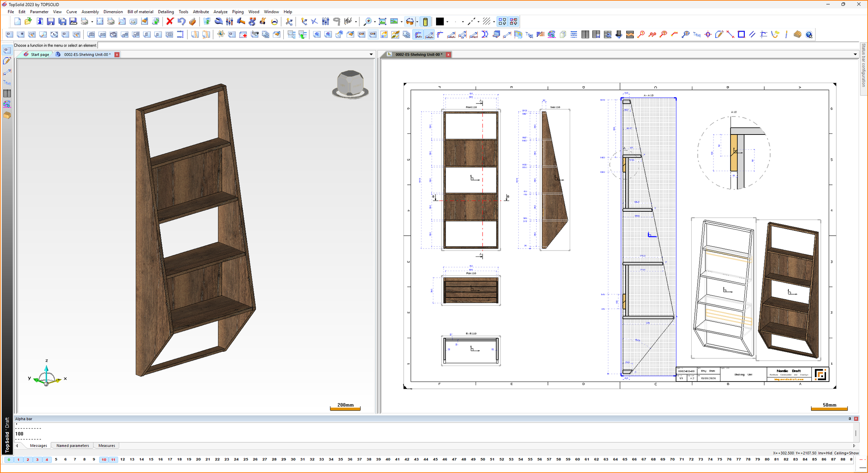
Task: Click the bill of material table icon
Action: coord(585,34)
